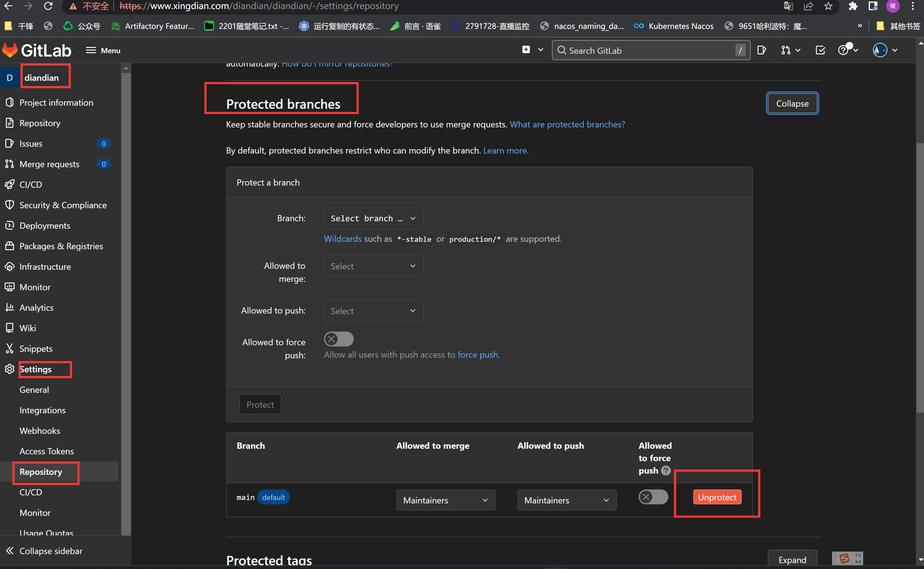Image resolution: width=924 pixels, height=569 pixels.
Task: Open 'What are protected branches?' link
Action: [567, 124]
